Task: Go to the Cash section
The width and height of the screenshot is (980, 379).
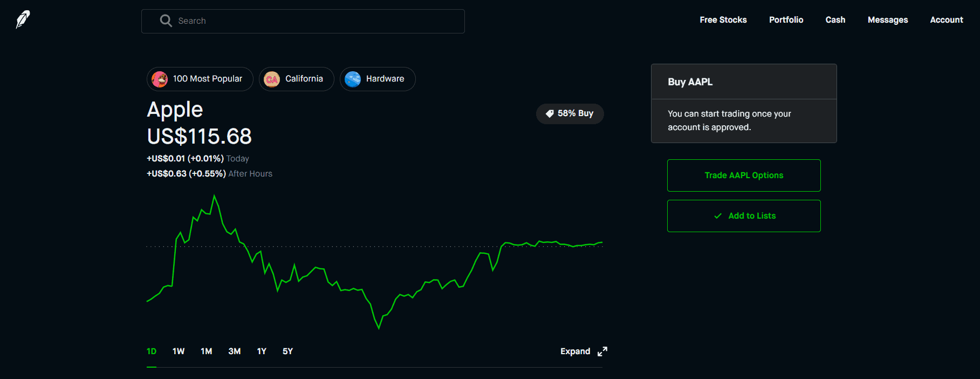Action: tap(835, 20)
